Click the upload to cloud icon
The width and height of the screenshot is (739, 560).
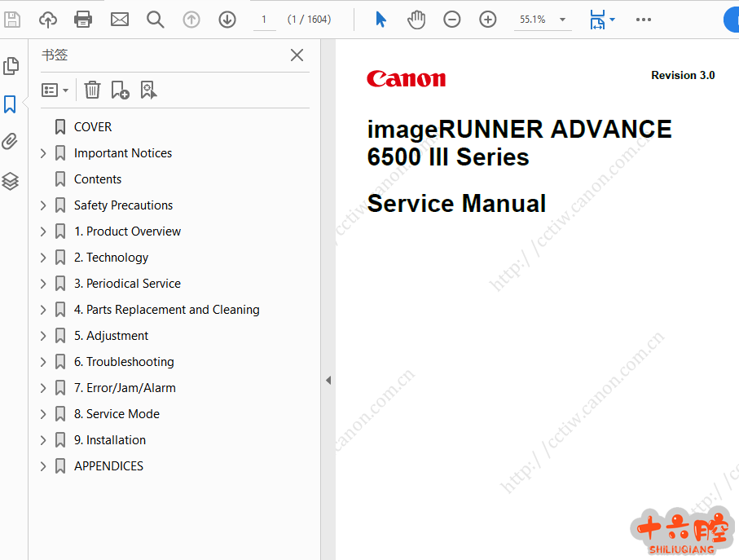tap(48, 20)
